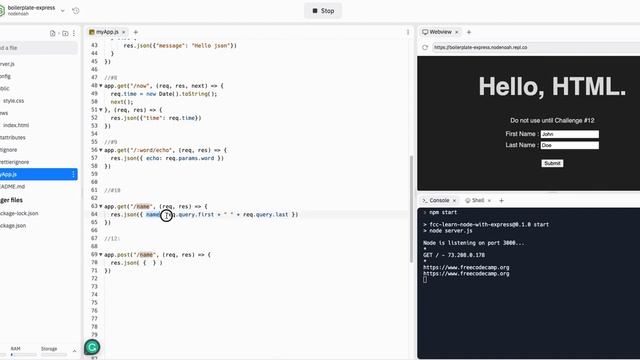640x360 pixels.
Task: Add a new tab beside Shell
Action: pos(502,200)
